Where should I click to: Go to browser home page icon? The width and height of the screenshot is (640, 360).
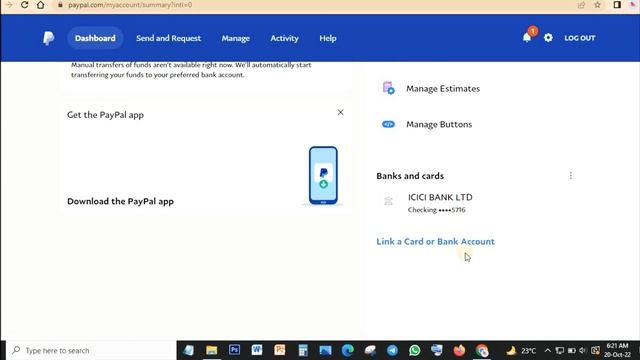click(x=40, y=5)
